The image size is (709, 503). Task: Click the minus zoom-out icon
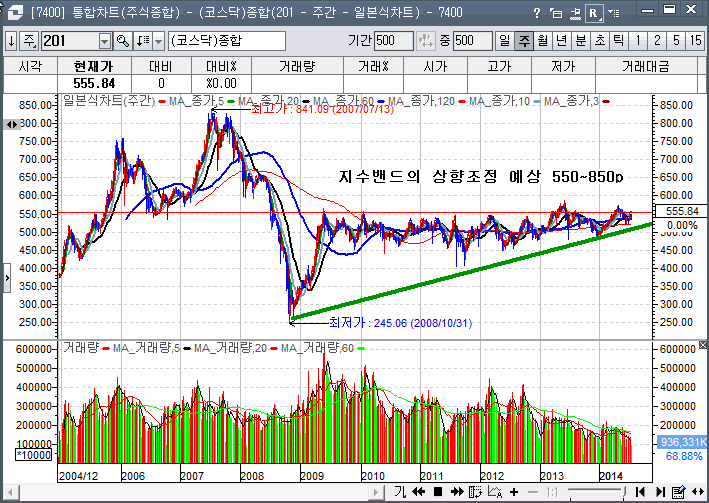click(x=533, y=492)
